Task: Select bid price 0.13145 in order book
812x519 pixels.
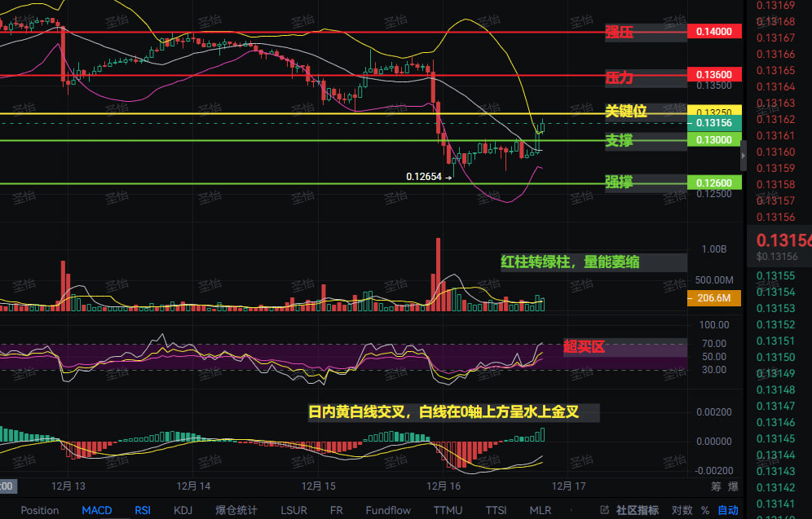Action: (776, 439)
